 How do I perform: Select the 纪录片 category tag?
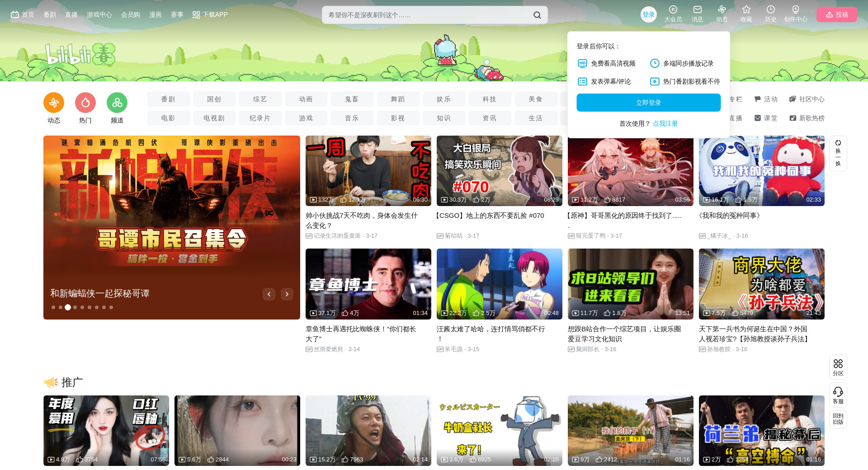[260, 118]
